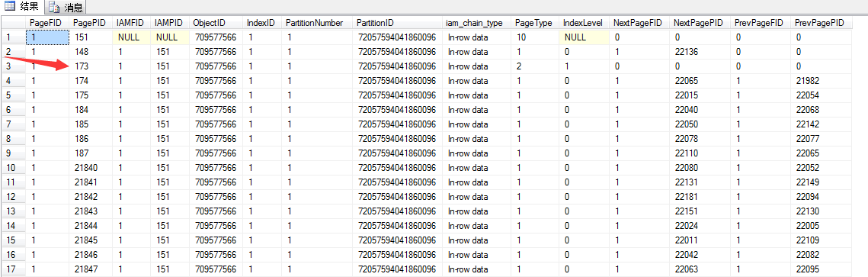This screenshot has width=868, height=277.
Task: Select row header number 17
Action: click(13, 269)
